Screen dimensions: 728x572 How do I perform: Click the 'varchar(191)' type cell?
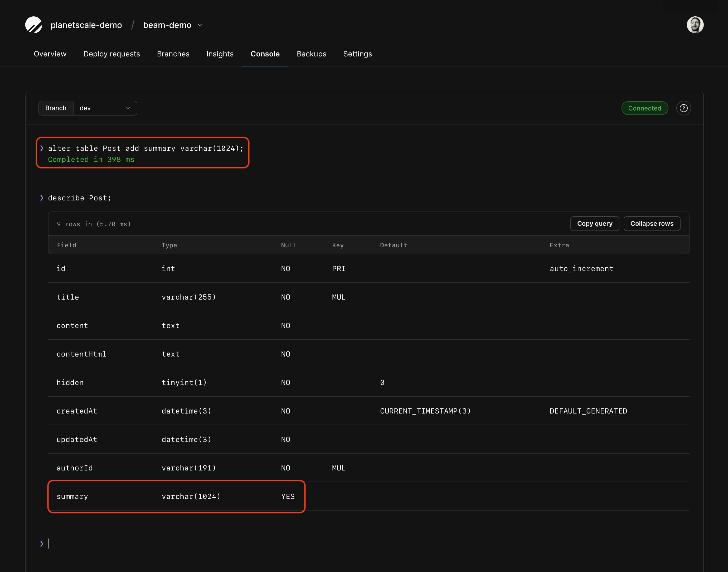189,468
